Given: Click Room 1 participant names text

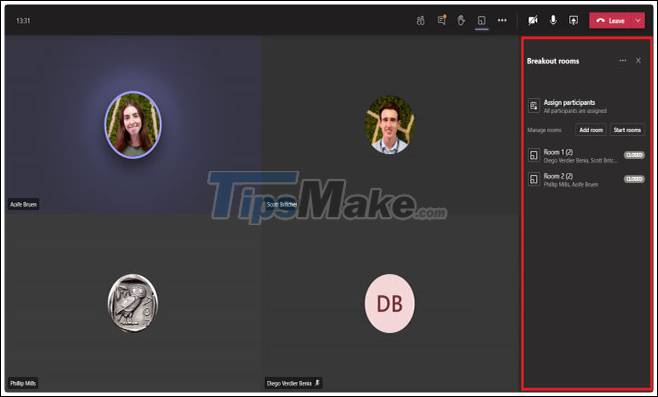Looking at the screenshot, I should [x=580, y=160].
